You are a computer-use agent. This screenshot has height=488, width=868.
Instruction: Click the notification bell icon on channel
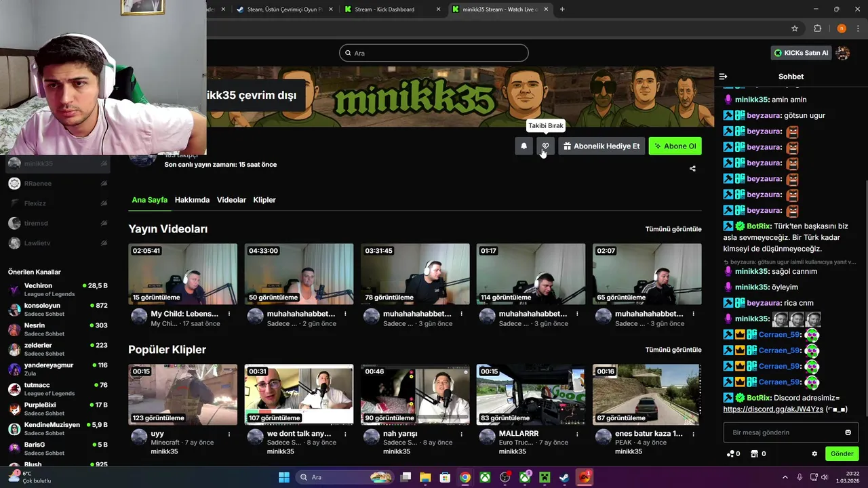tap(524, 146)
